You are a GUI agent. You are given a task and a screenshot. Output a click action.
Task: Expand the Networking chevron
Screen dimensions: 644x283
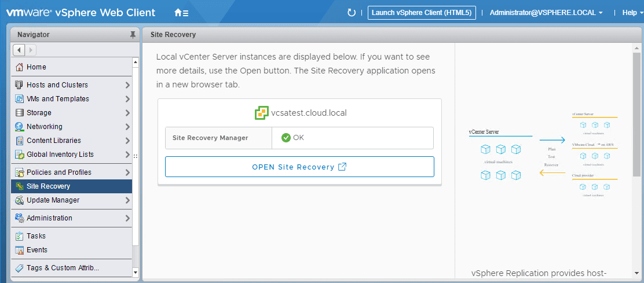click(x=127, y=127)
